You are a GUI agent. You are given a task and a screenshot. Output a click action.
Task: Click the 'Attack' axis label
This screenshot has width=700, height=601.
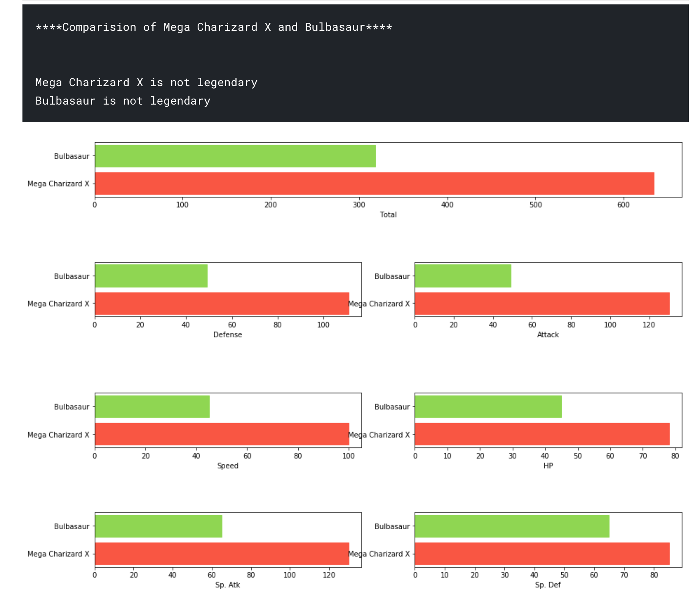coord(548,335)
